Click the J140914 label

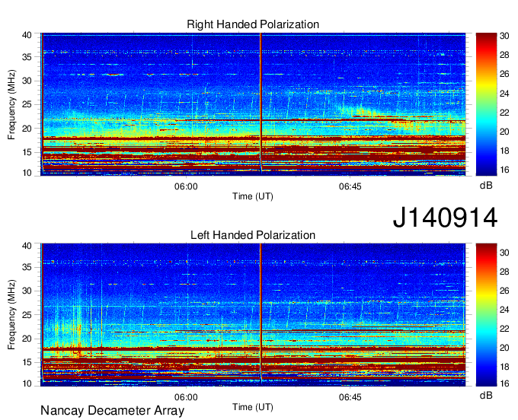tap(445, 218)
